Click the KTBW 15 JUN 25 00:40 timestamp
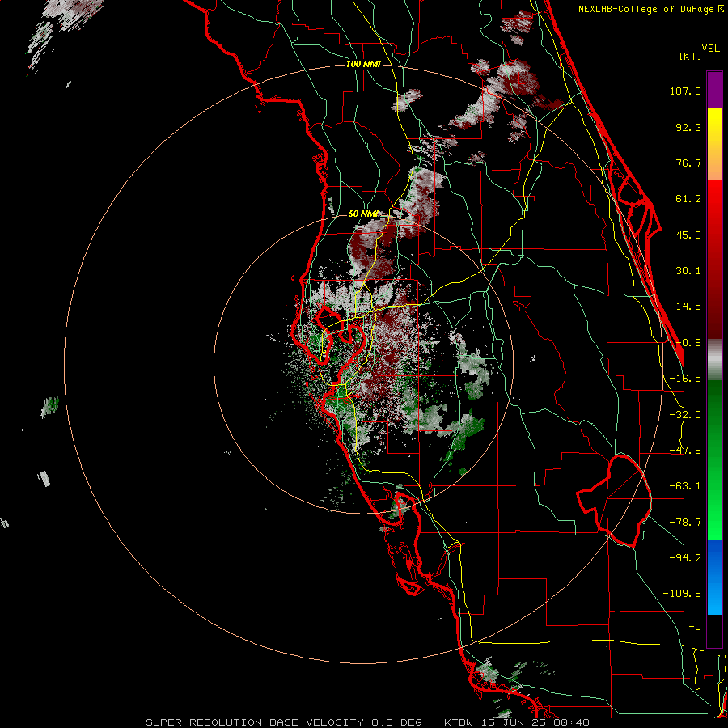This screenshot has height=728, width=728. tap(517, 722)
